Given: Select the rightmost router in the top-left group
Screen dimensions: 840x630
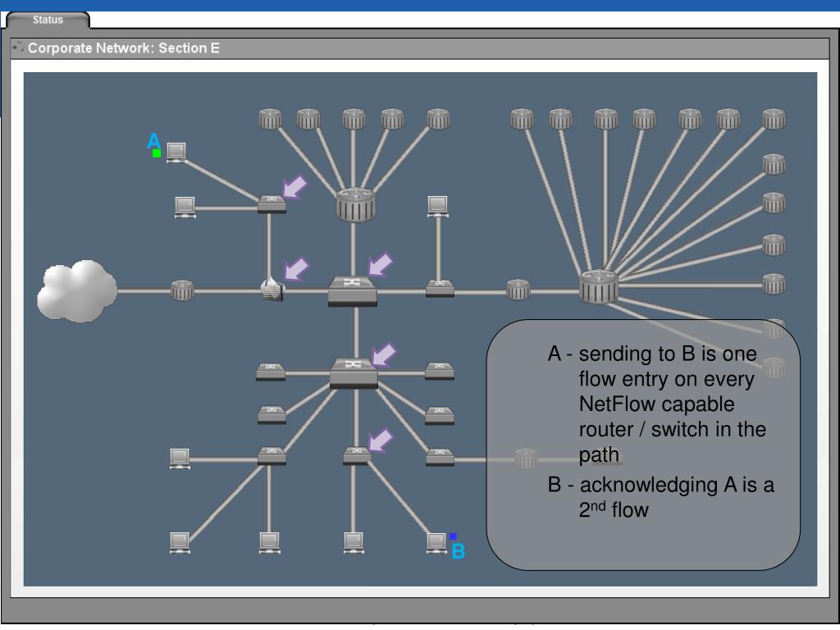Looking at the screenshot, I should (x=438, y=119).
